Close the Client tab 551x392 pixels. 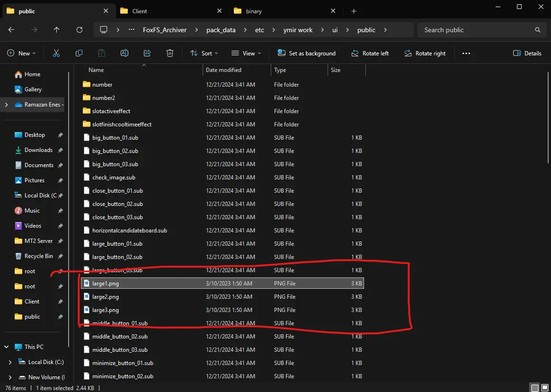(219, 11)
